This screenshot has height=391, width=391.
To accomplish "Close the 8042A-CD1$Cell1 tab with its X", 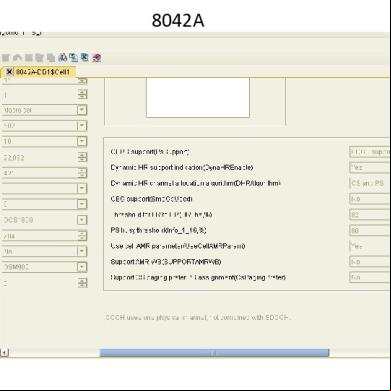I will tap(9, 72).
